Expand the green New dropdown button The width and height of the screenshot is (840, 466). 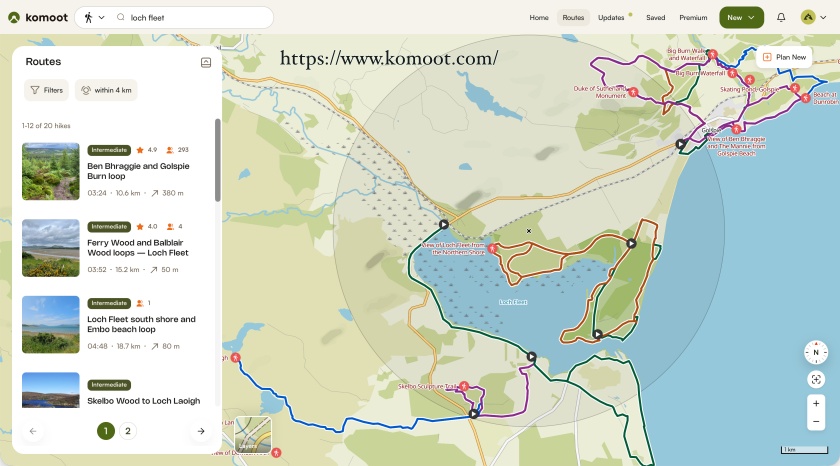[741, 17]
